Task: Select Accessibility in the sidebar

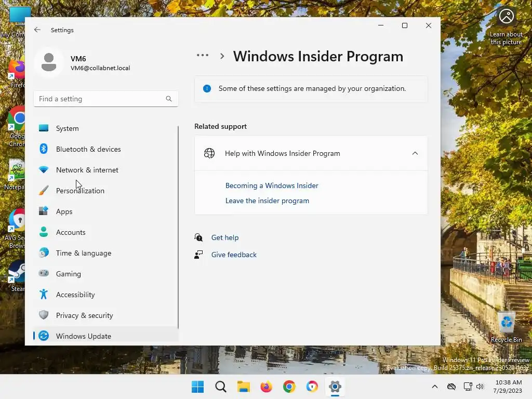Action: pos(106,294)
